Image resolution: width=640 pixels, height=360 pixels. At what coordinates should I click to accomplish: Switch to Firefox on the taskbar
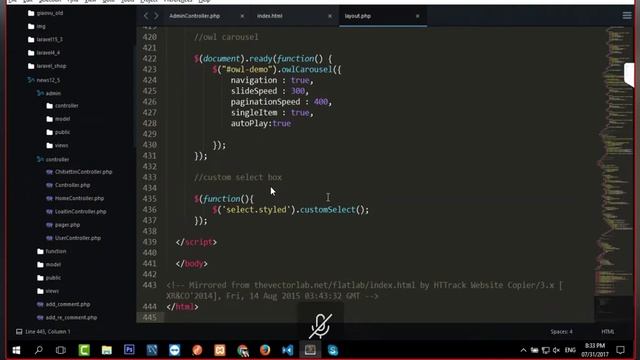tap(265, 350)
